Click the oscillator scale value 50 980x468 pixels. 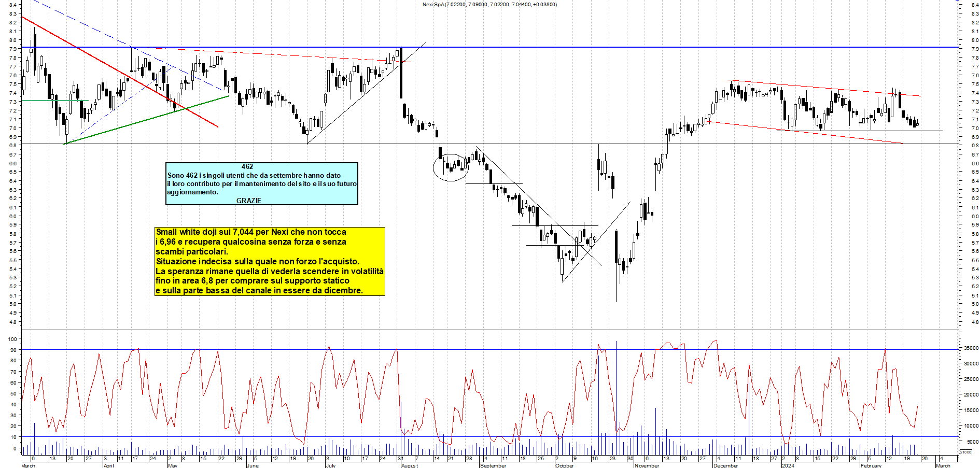pyautogui.click(x=13, y=394)
